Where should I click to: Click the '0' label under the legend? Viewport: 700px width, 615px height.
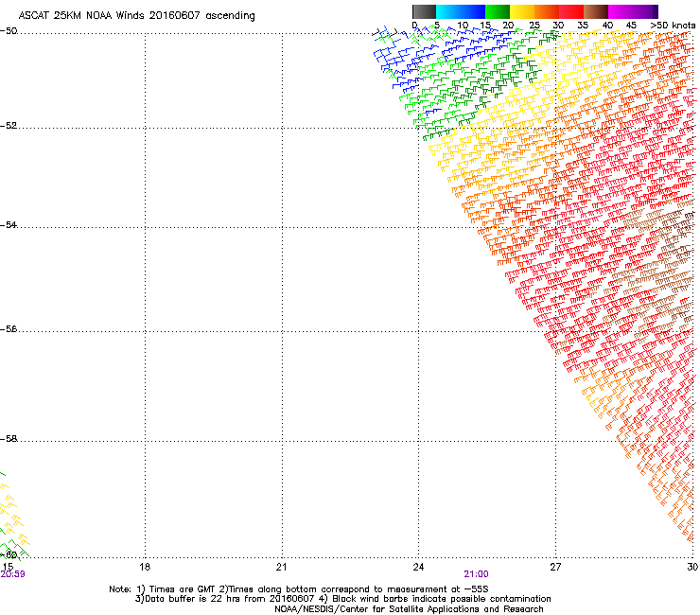[x=414, y=26]
